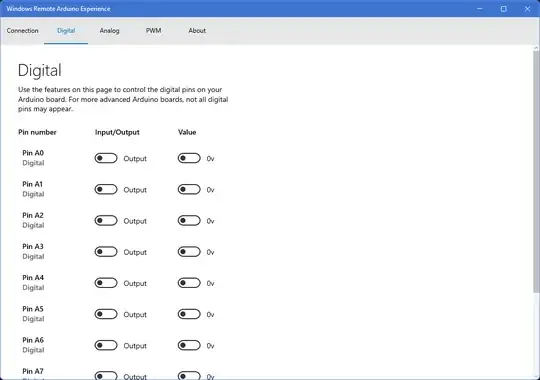The width and height of the screenshot is (540, 380).
Task: Click the 'Digital' page heading
Action: pyautogui.click(x=40, y=70)
